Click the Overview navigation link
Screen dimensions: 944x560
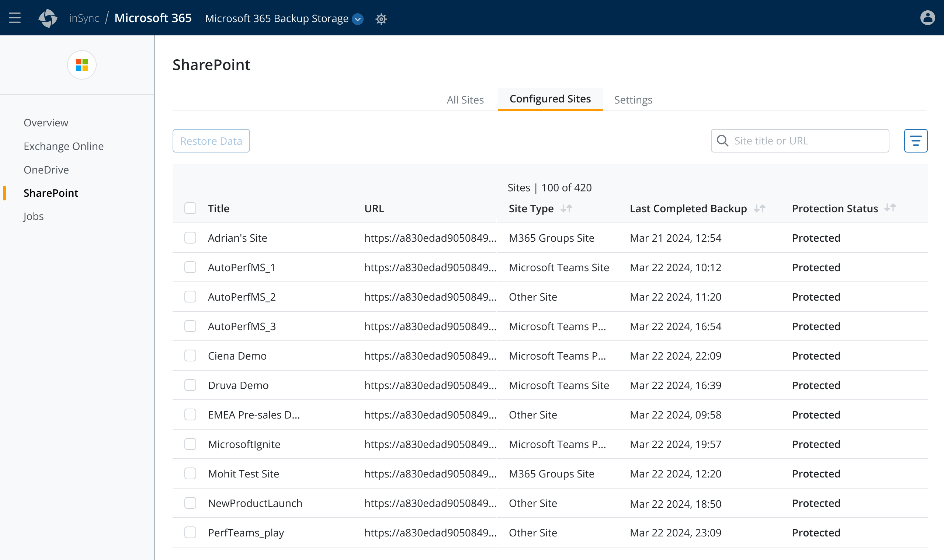coord(45,122)
